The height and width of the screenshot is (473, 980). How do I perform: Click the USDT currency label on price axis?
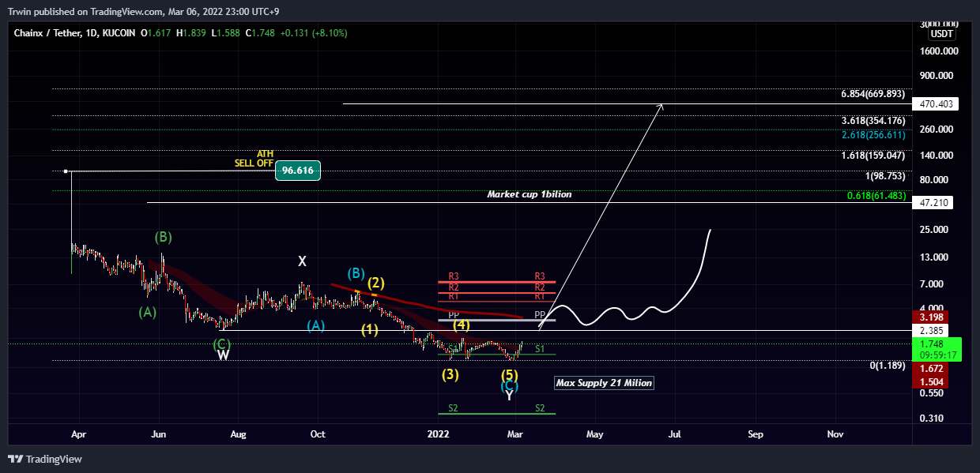[941, 34]
